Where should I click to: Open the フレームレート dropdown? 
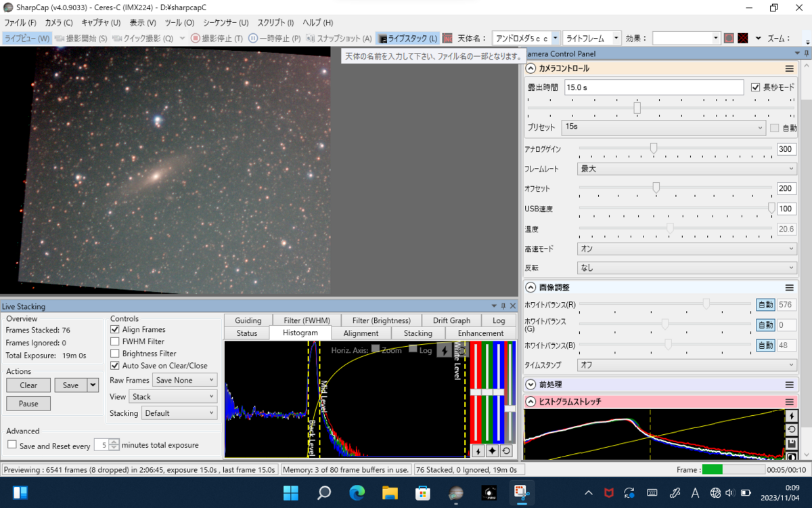687,169
